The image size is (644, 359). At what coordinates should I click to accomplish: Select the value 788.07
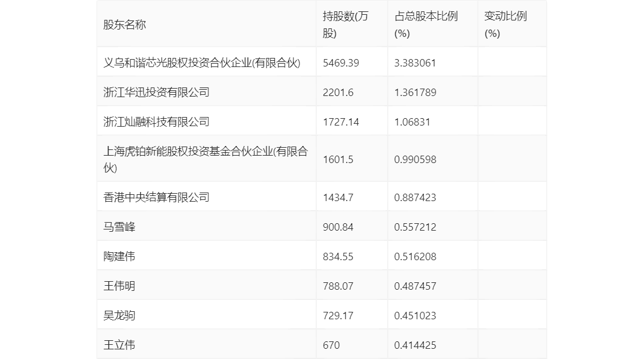(338, 286)
